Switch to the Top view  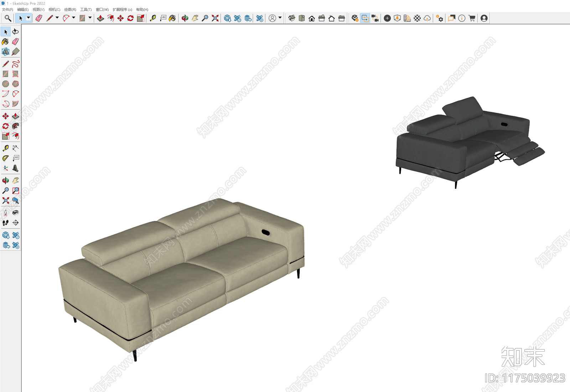tap(302, 18)
